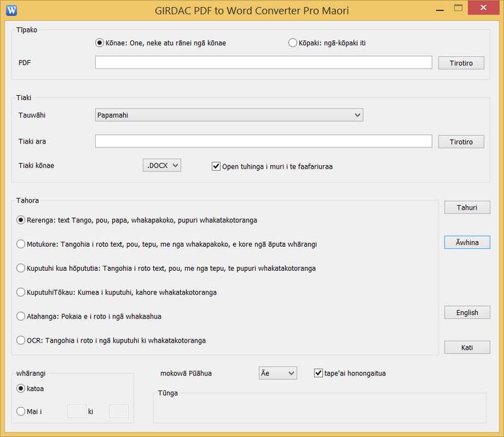Screen dimensions: 504x437
Task: Open the mokowā Pūāhua Āe dropdown
Action: 278,373
